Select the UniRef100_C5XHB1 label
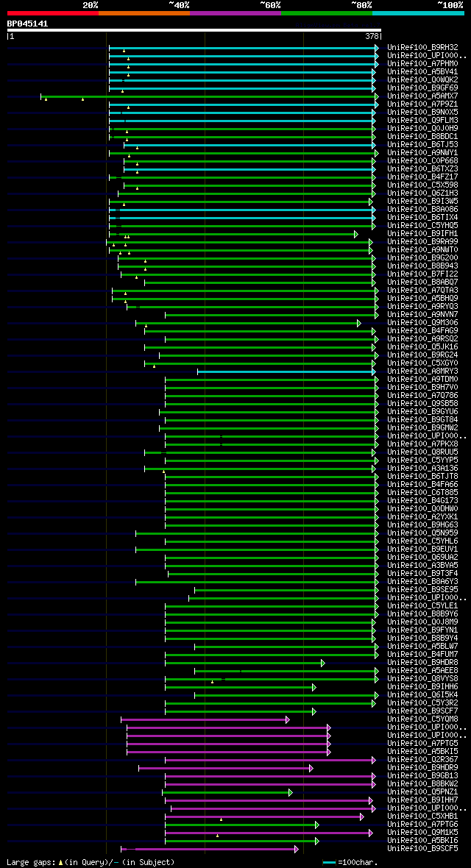Image resolution: width=471 pixels, height=868 pixels. point(422,817)
